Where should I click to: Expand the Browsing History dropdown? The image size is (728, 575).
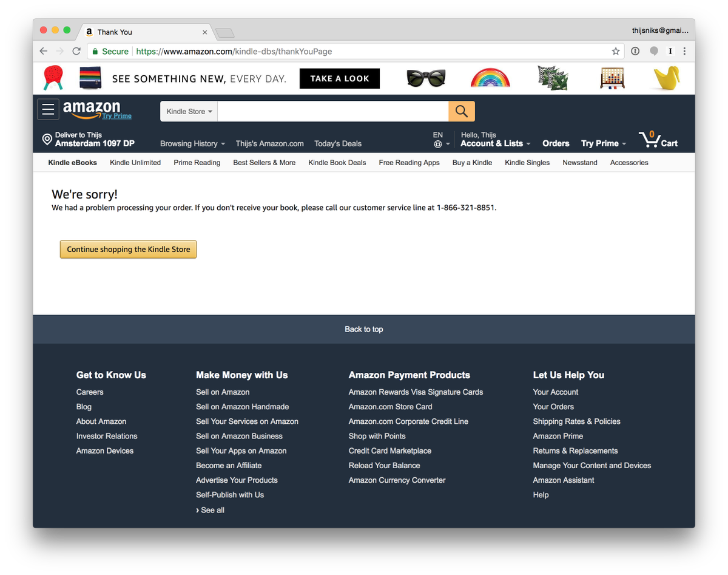click(x=192, y=144)
